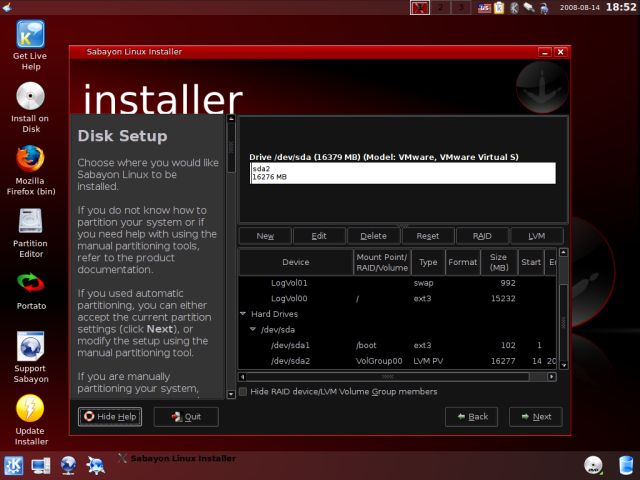Click the DVD media icon in the bottom panel
The image size is (640, 480).
[593, 465]
